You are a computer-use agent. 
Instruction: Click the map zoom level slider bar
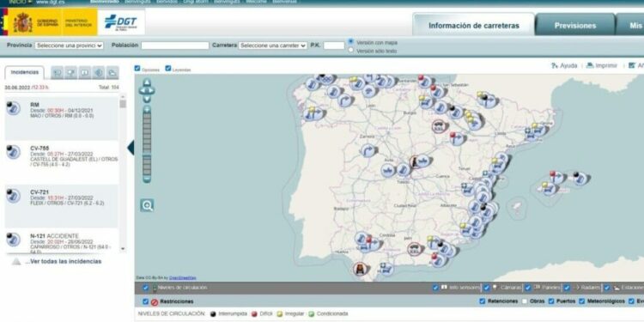click(x=147, y=144)
